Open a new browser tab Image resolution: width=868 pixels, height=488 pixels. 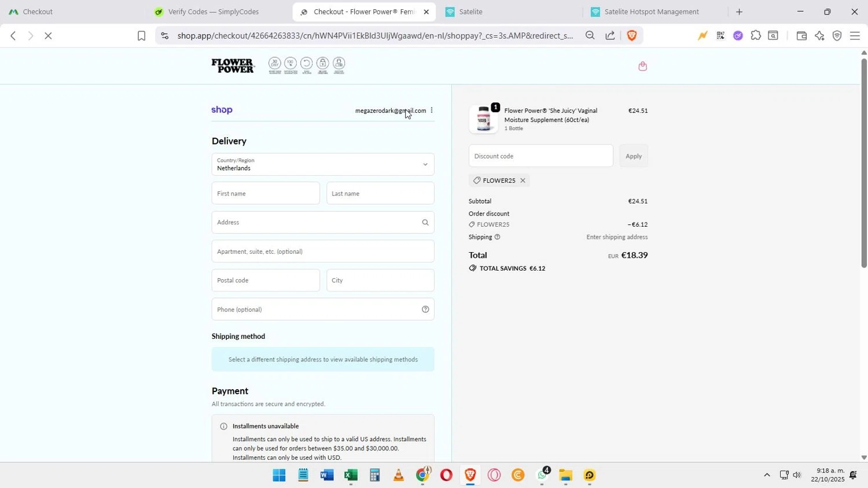pos(739,12)
